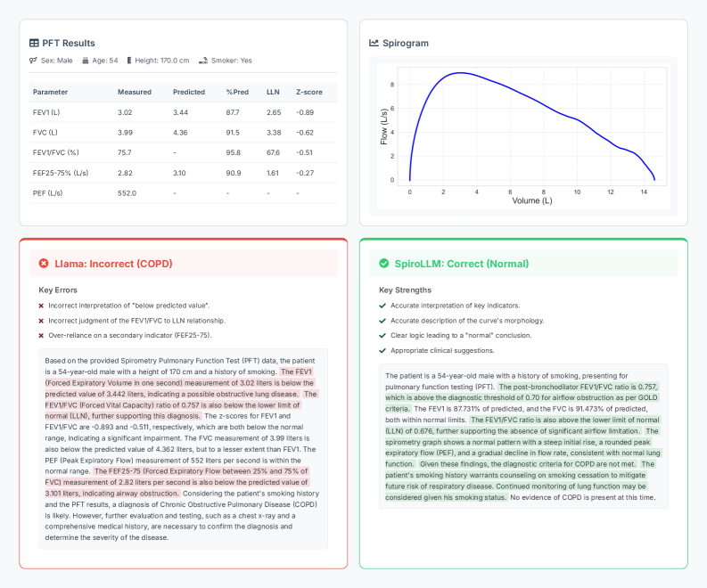Click the green check circle beside SpiroLLM
Image resolution: width=707 pixels, height=588 pixels.
pyautogui.click(x=383, y=264)
